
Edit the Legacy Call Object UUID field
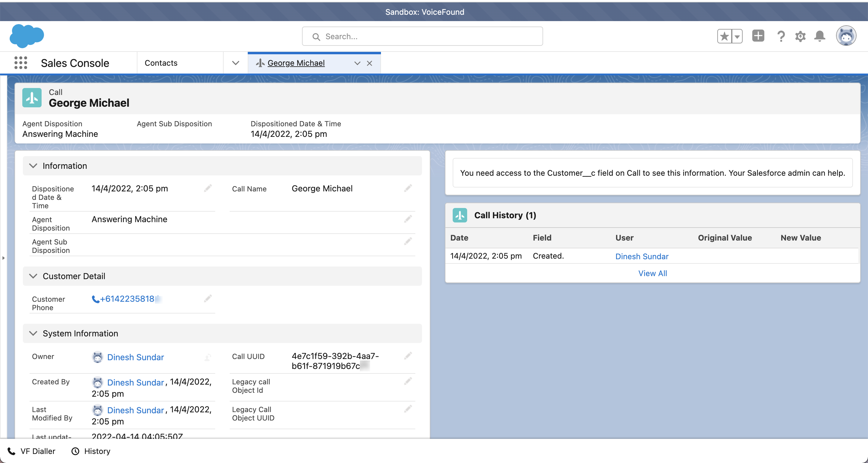click(x=408, y=409)
